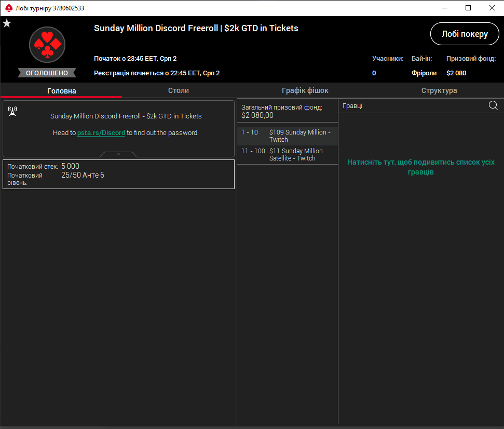504x429 pixels.
Task: Open the psta.rs/Discord link
Action: pyautogui.click(x=101, y=133)
